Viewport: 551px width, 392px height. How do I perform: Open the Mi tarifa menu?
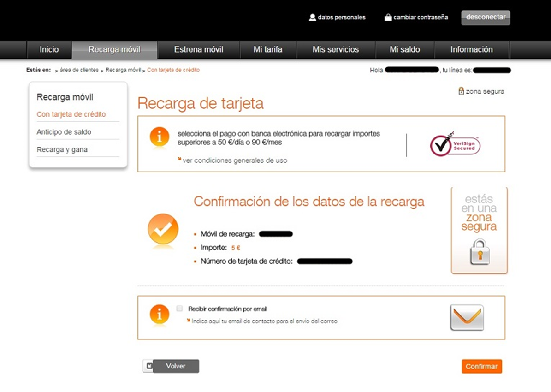[267, 50]
